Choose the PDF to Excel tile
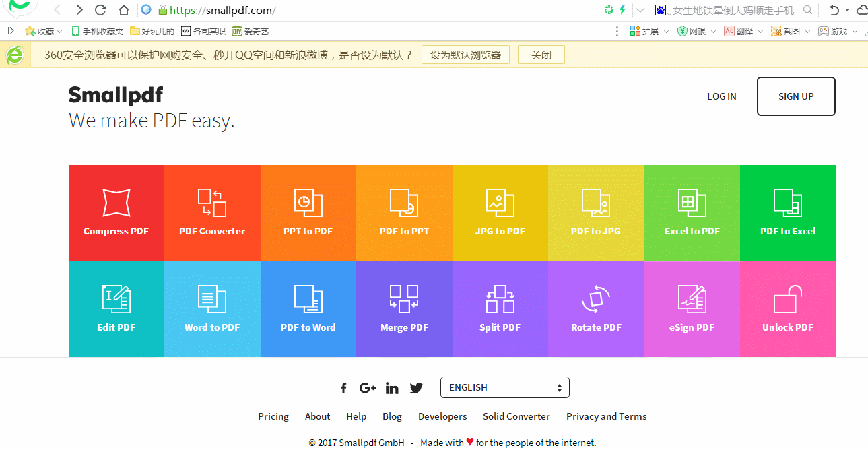The image size is (868, 450). [x=788, y=213]
